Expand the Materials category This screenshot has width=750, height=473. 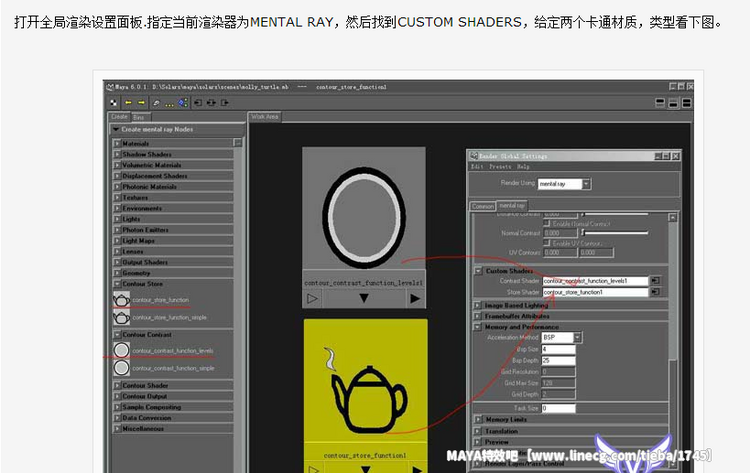pos(117,143)
